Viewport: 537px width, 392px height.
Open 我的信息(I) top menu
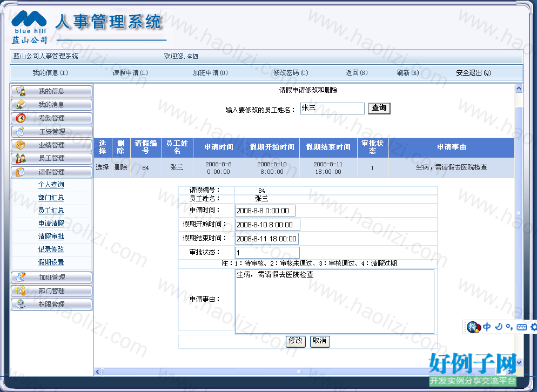[x=50, y=72]
